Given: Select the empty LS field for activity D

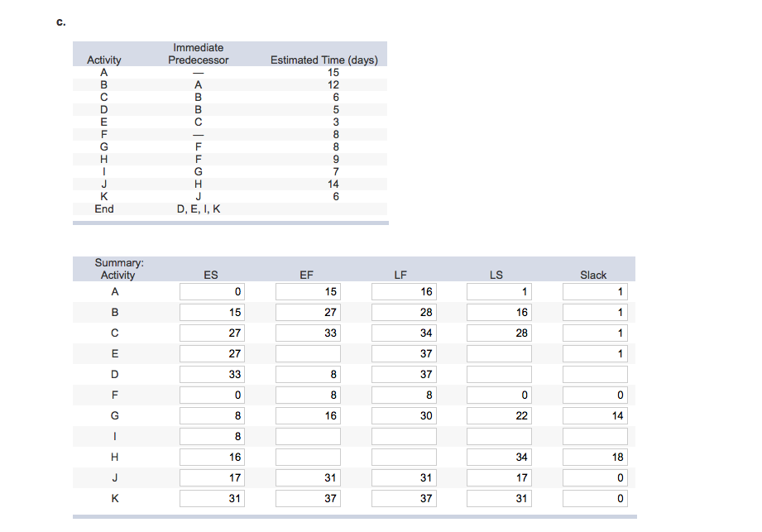Looking at the screenshot, I should [x=499, y=374].
